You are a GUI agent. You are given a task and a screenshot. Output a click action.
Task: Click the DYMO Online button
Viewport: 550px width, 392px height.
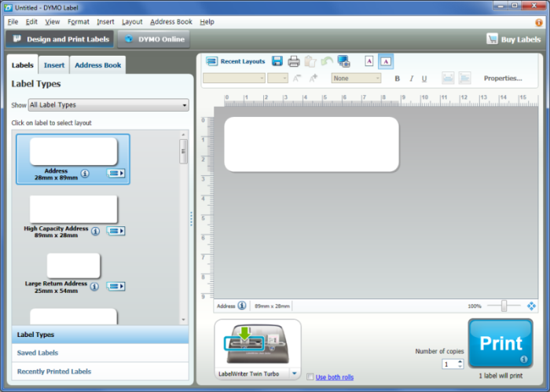pos(154,39)
